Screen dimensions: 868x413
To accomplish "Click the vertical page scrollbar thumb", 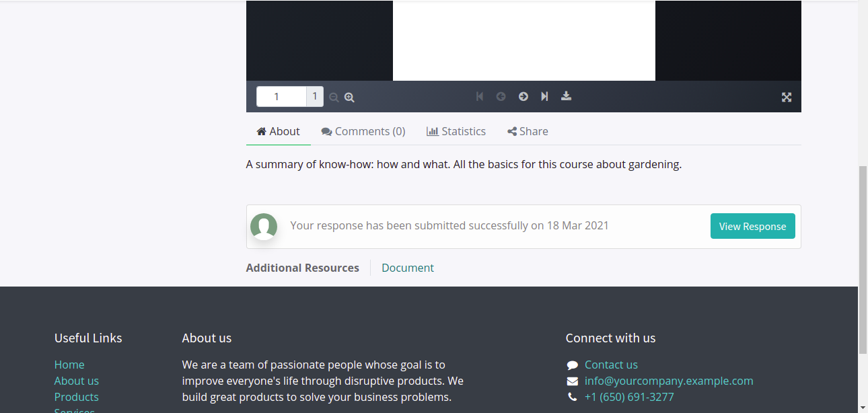I will click(863, 259).
